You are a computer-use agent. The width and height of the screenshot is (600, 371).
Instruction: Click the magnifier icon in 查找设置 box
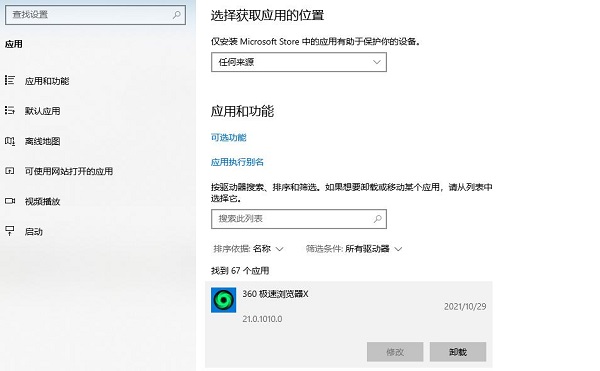click(176, 15)
